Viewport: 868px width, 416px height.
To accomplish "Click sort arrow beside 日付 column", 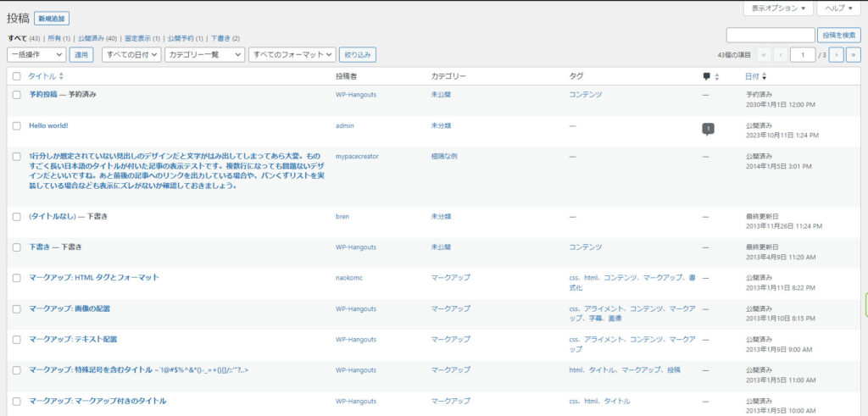I will 765,76.
